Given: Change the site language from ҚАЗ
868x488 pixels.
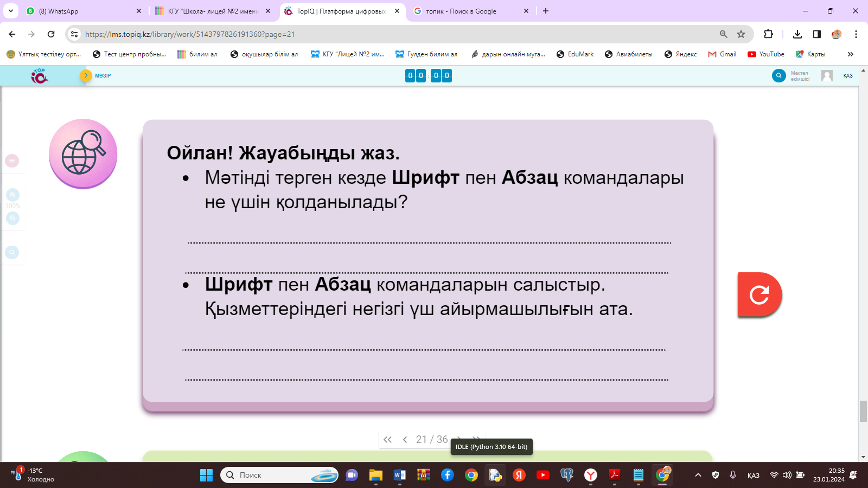Looking at the screenshot, I should [x=848, y=76].
